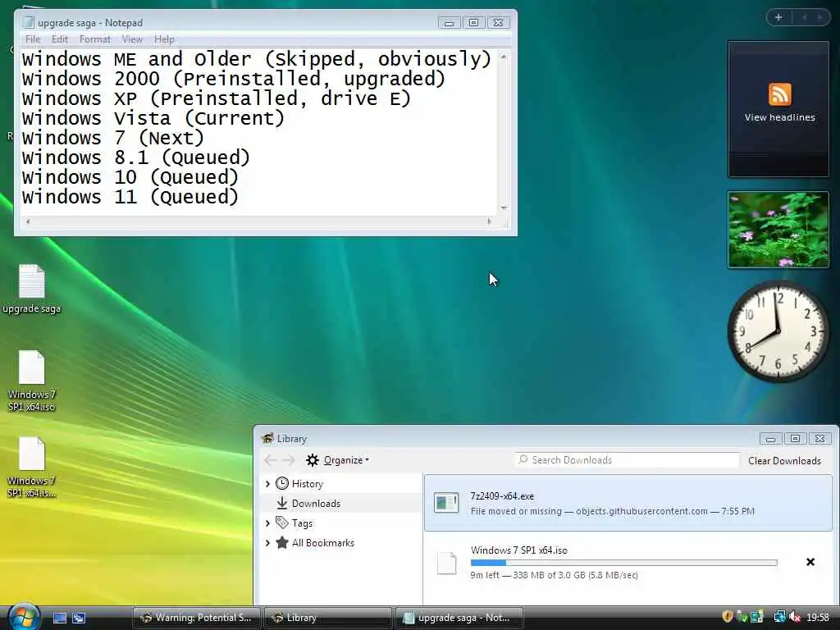Viewport: 840px width, 630px height.
Task: Click the sidebar next gadgets arrow
Action: pos(820,17)
